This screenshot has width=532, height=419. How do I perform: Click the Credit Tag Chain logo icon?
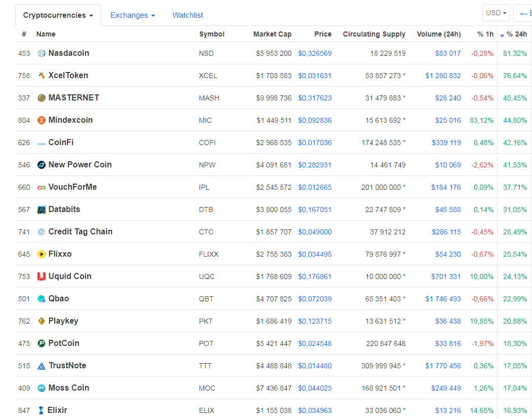(42, 232)
